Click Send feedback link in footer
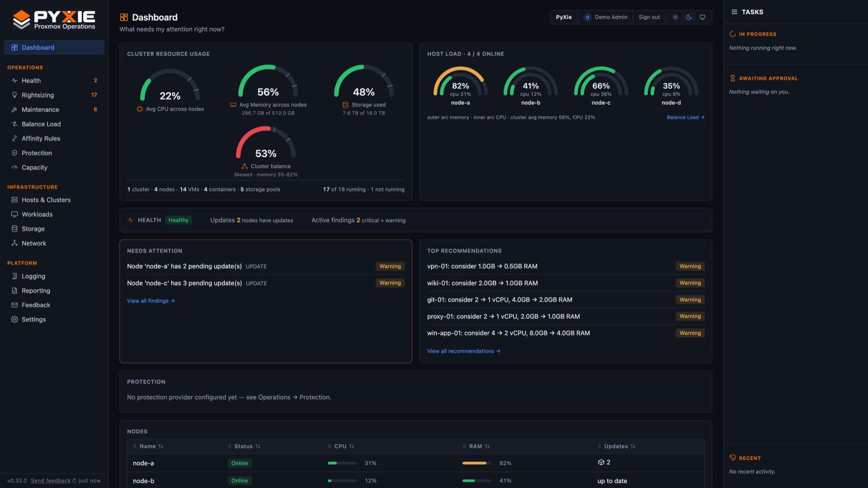The height and width of the screenshot is (488, 868). tap(51, 481)
